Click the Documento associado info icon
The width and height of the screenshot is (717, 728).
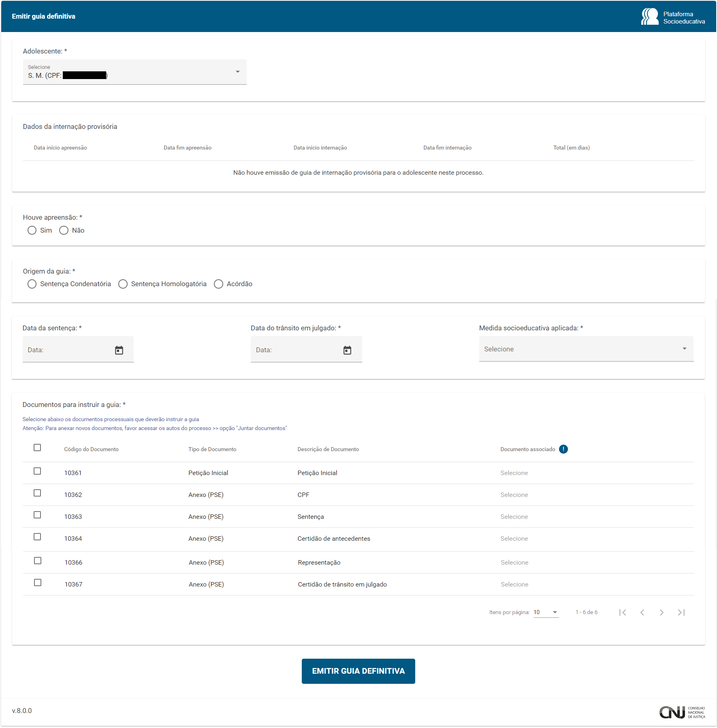coord(563,449)
